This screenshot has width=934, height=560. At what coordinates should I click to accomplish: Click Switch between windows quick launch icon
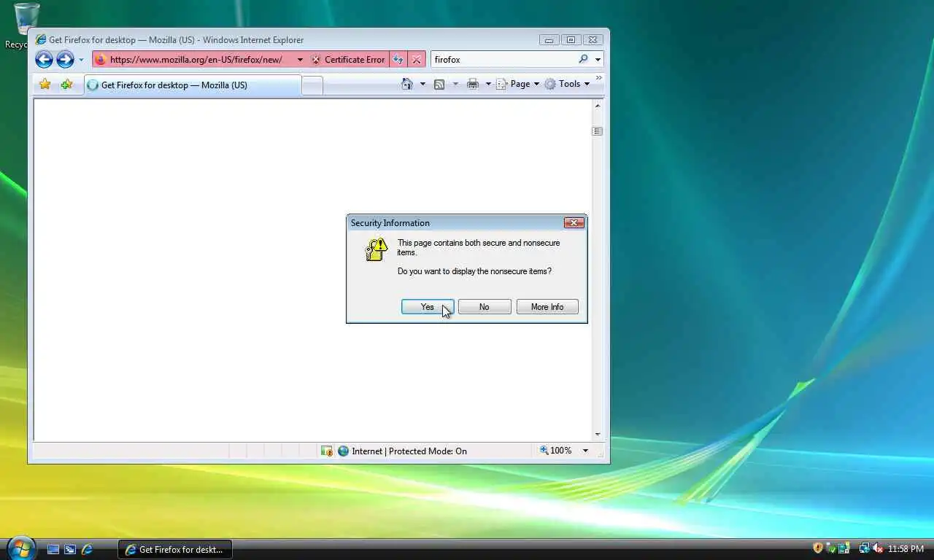70,550
